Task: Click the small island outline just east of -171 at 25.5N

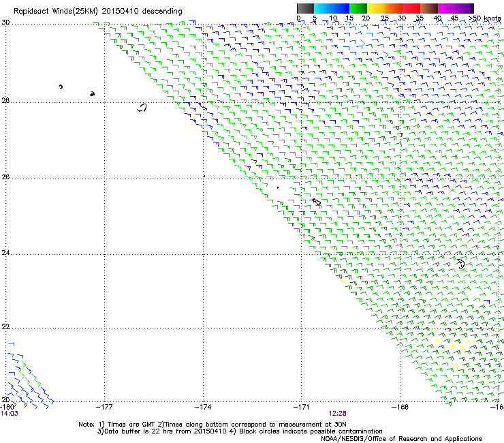Action: tap(317, 202)
